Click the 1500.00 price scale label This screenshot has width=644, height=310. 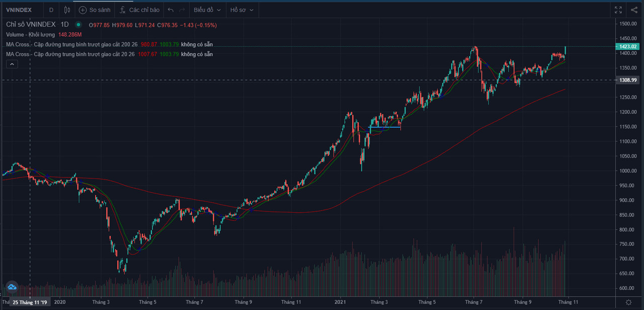tap(629, 24)
